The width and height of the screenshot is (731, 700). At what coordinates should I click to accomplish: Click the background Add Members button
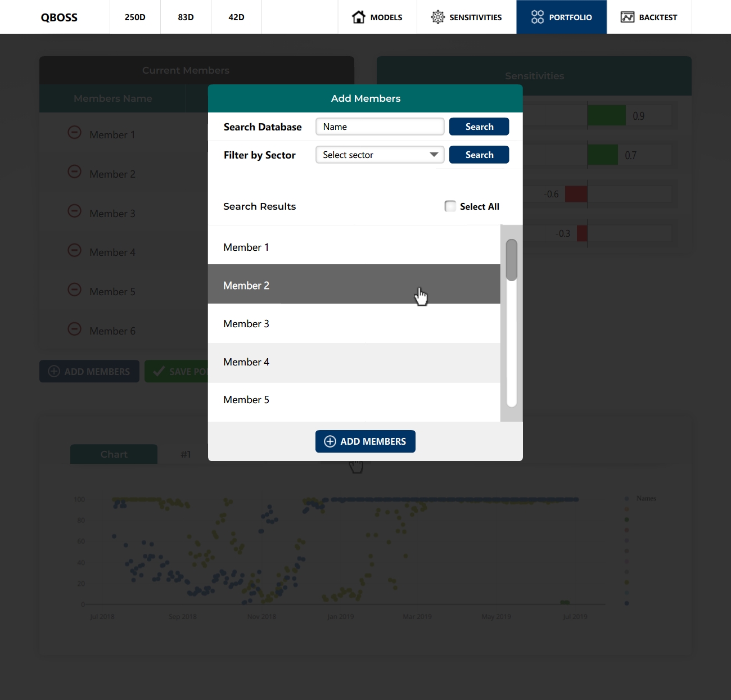89,371
